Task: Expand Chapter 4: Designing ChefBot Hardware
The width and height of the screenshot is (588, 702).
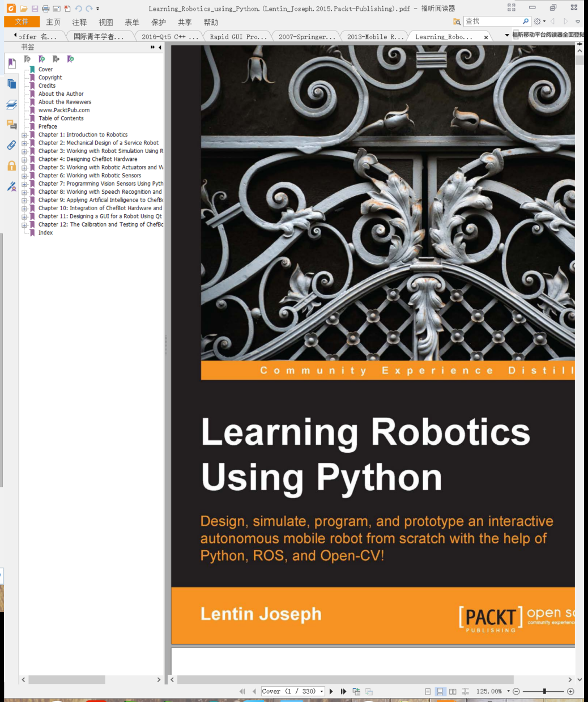Action: click(x=24, y=160)
